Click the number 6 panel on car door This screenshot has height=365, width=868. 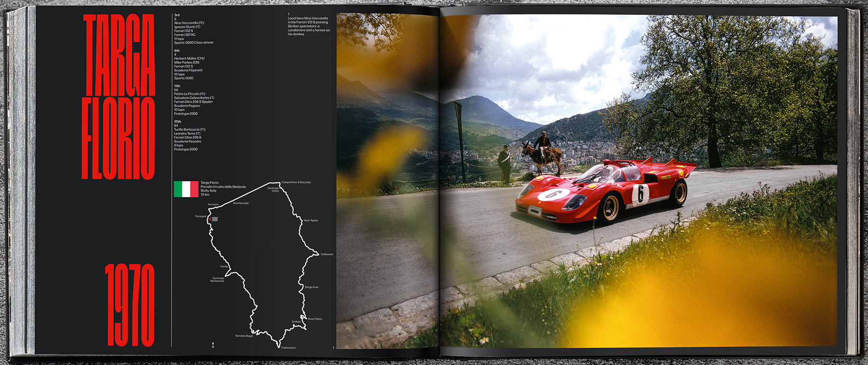click(x=640, y=194)
